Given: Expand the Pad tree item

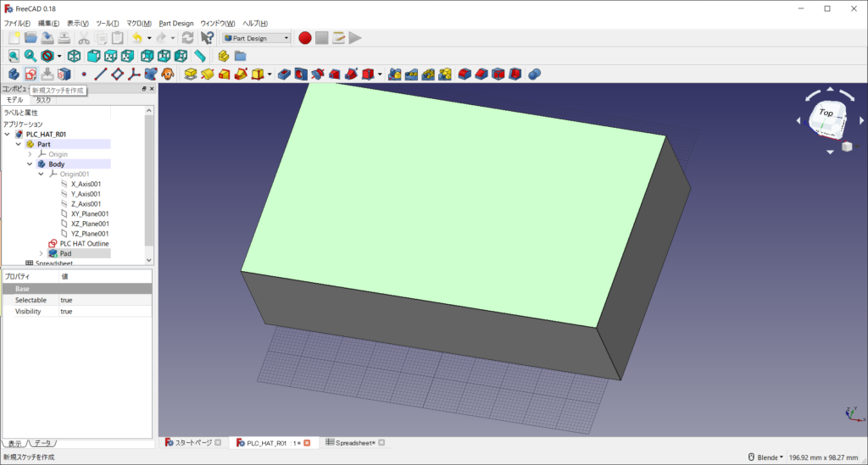Looking at the screenshot, I should [41, 253].
